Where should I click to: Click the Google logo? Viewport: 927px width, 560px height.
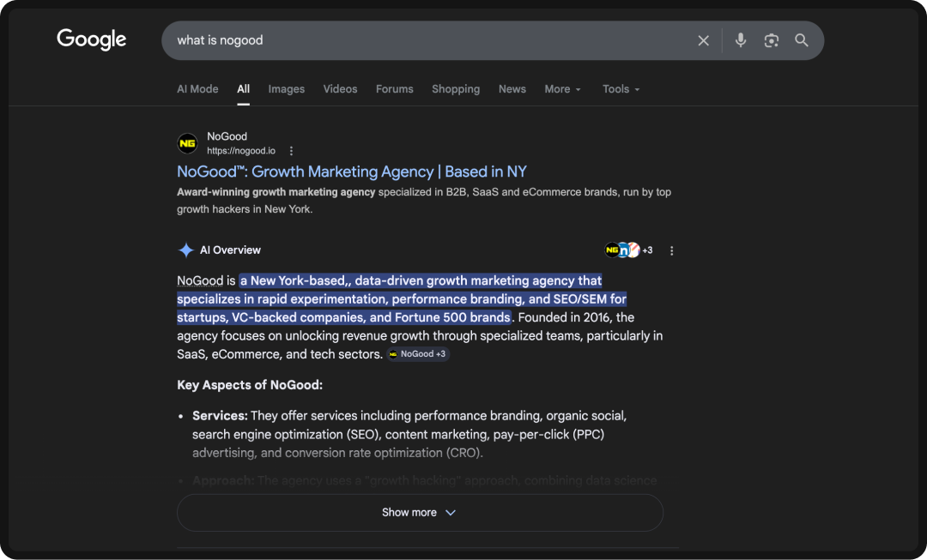pyautogui.click(x=91, y=39)
